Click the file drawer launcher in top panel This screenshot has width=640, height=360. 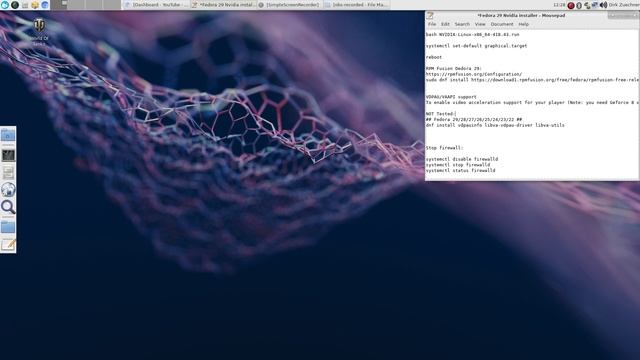(25, 5)
